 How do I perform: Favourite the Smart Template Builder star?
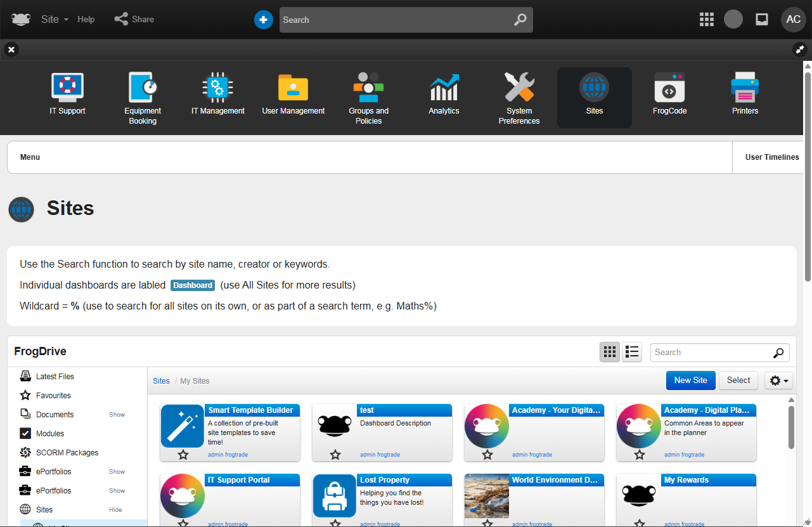click(183, 455)
